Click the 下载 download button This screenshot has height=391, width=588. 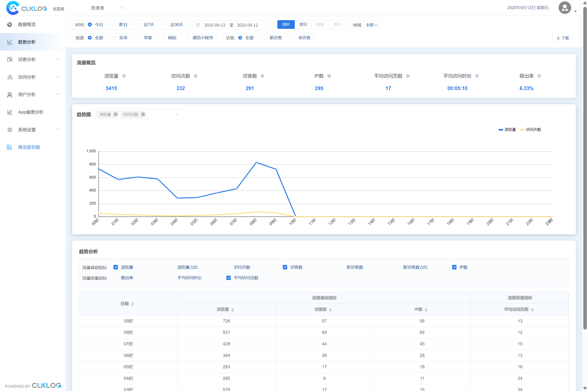click(562, 38)
